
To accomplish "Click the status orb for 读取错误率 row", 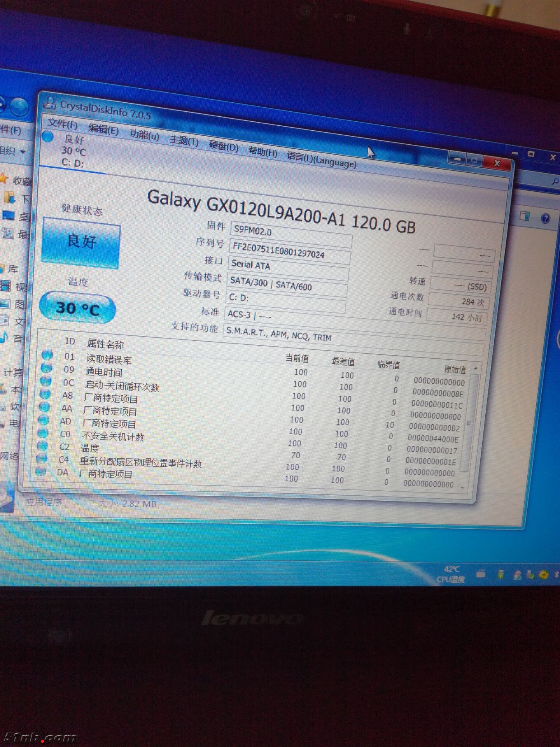I will pyautogui.click(x=47, y=354).
